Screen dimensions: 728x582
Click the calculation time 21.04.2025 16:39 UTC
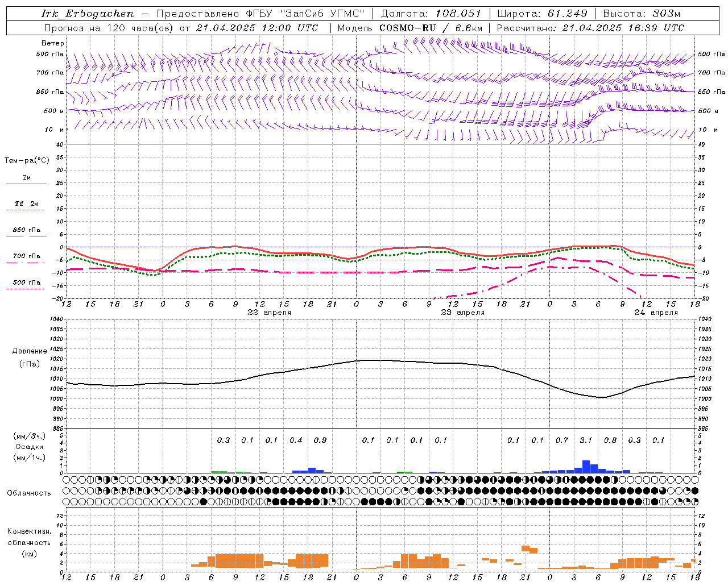[x=623, y=28]
